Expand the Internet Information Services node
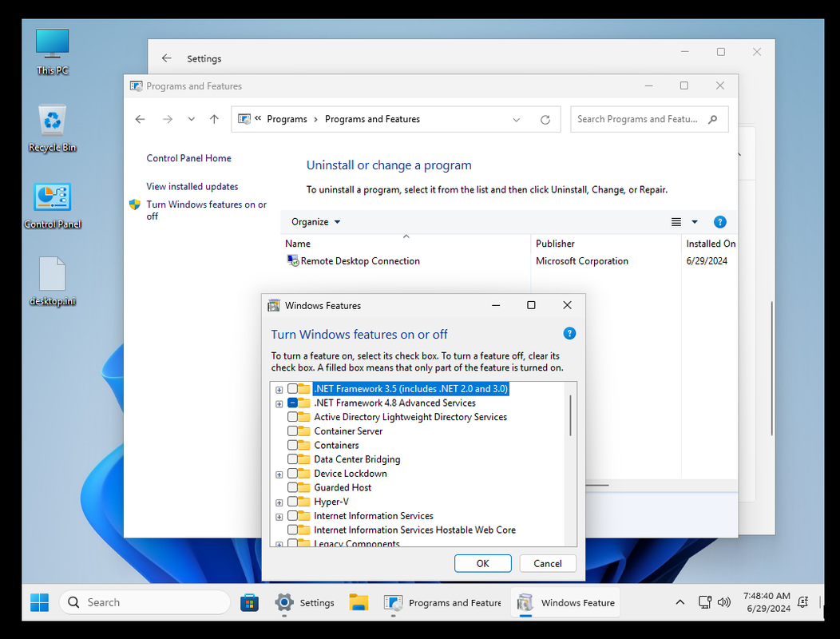Image resolution: width=840 pixels, height=639 pixels. tap(279, 517)
